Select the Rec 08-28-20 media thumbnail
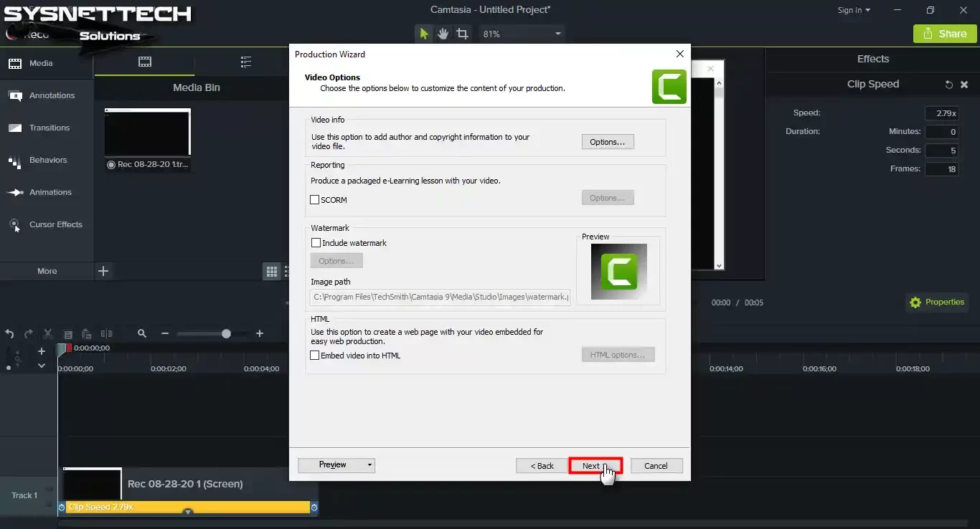The width and height of the screenshot is (980, 529). 148,133
